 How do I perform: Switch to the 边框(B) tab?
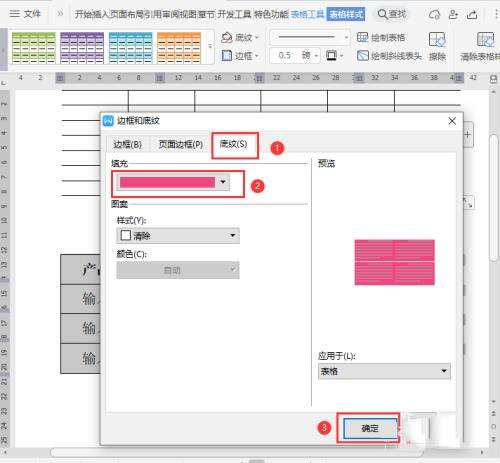[x=127, y=144]
